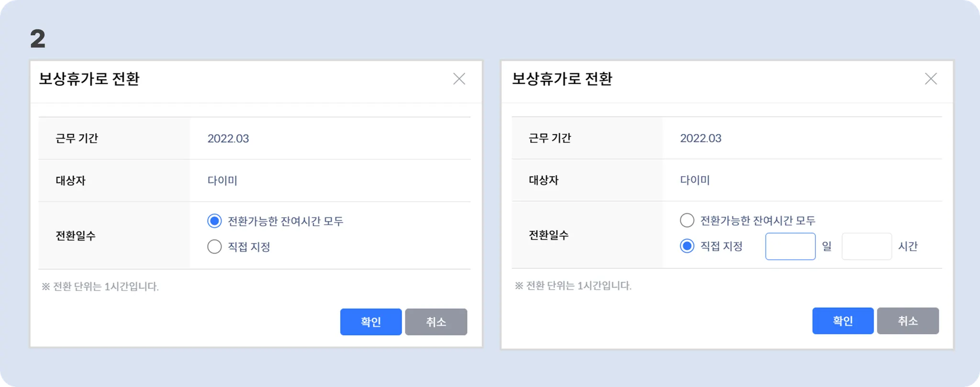Click 직접 지정 label text in right dialog
This screenshot has height=387, width=980.
coord(721,246)
